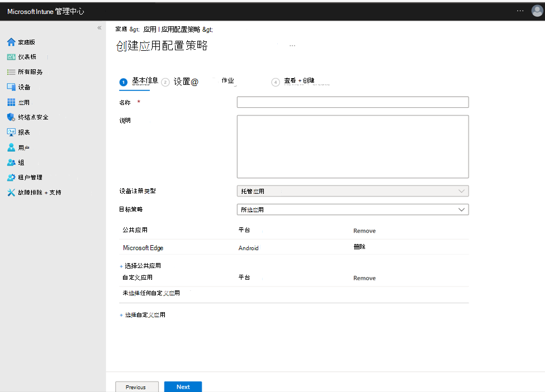Click the Previous button
This screenshot has width=545, height=392.
coord(137,387)
